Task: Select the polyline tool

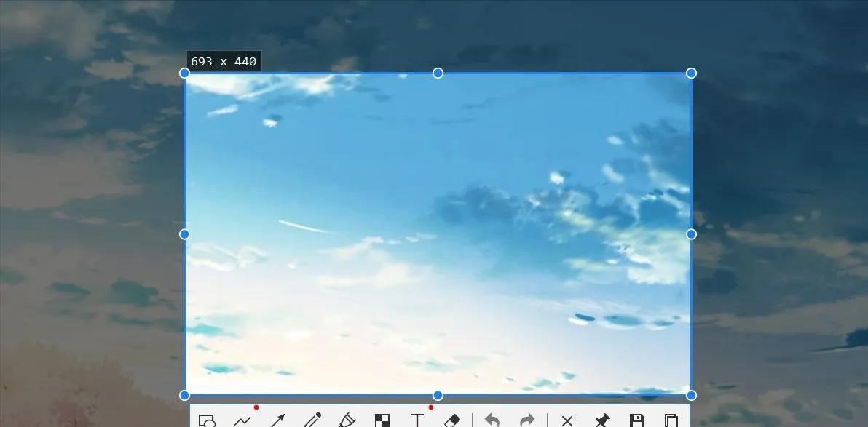Action: (243, 420)
